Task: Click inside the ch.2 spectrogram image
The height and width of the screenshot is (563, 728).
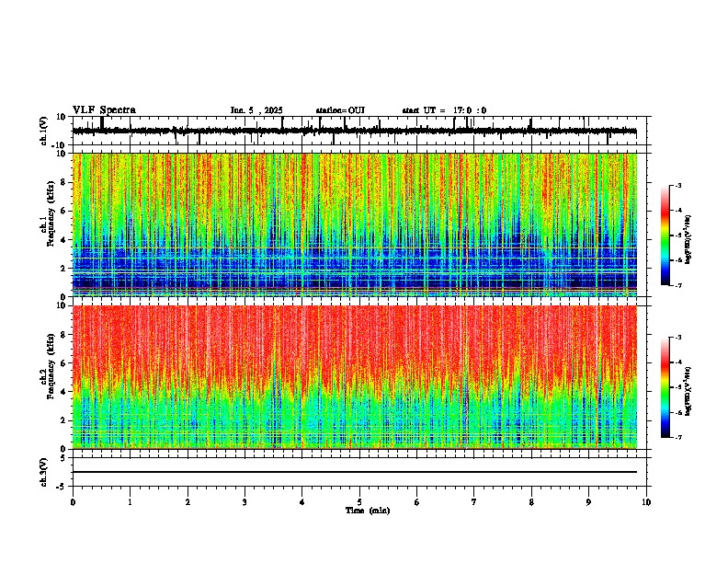Action: tap(355, 377)
